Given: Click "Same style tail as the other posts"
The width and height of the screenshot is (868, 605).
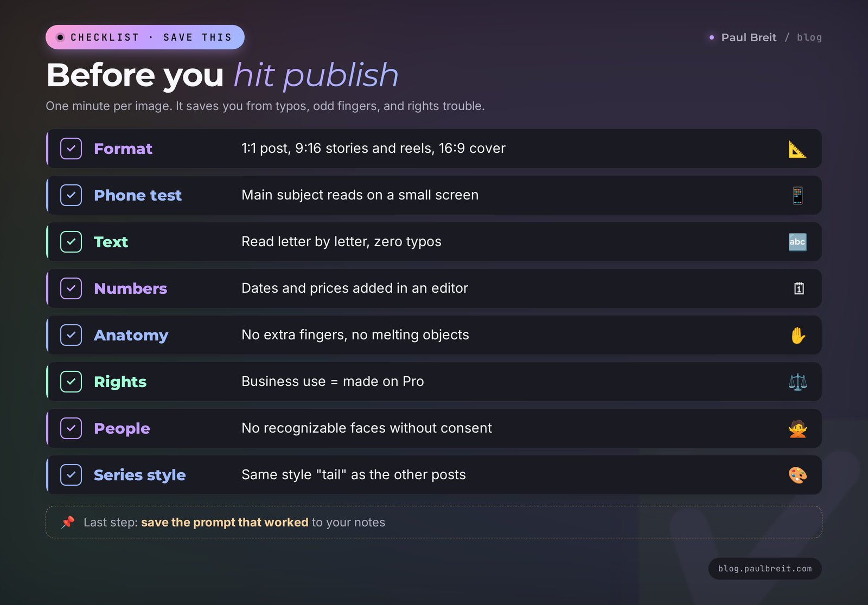Looking at the screenshot, I should coord(354,475).
